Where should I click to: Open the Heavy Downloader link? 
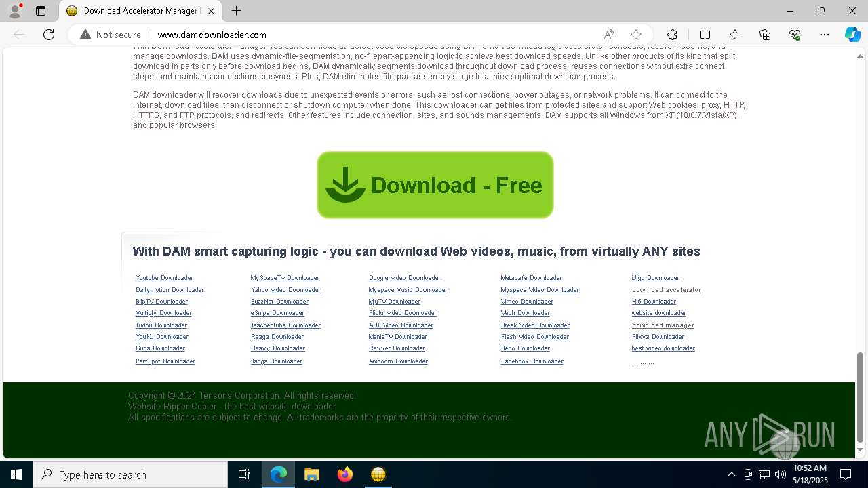pos(278,348)
